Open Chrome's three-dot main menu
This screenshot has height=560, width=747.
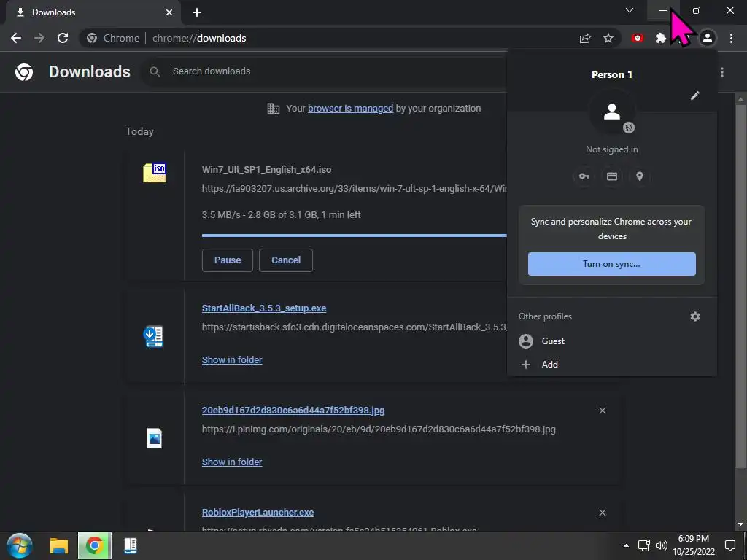click(731, 38)
